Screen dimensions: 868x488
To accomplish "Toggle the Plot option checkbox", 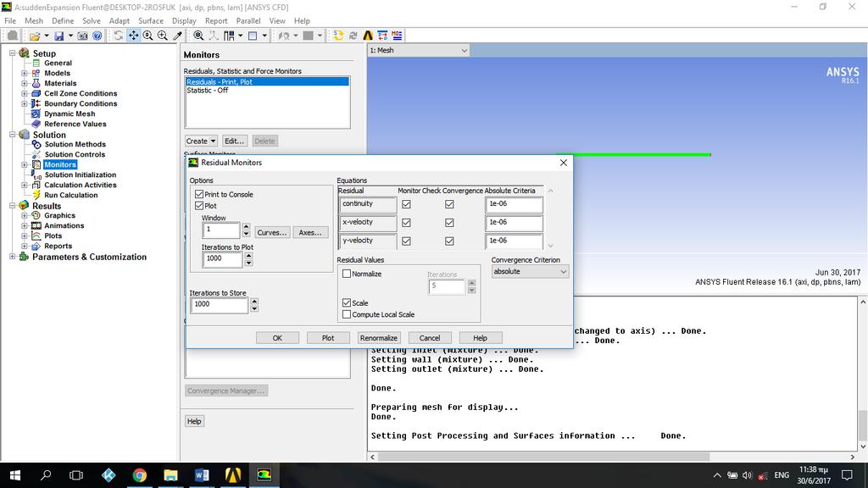I will pyautogui.click(x=199, y=205).
